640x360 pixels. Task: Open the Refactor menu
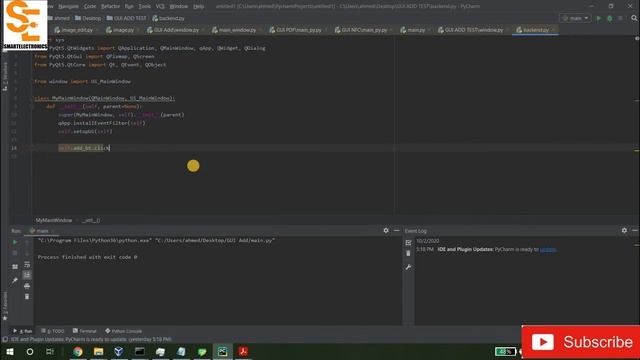pyautogui.click(x=110, y=7)
